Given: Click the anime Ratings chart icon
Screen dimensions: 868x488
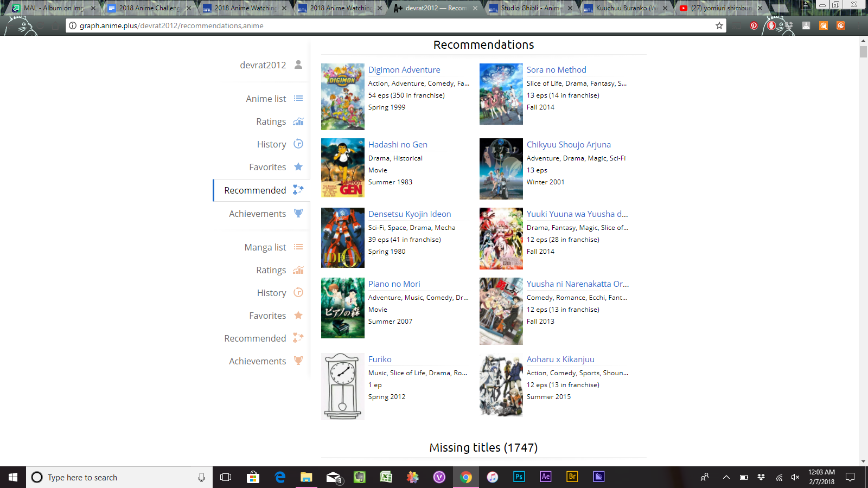Looking at the screenshot, I should (x=298, y=121).
